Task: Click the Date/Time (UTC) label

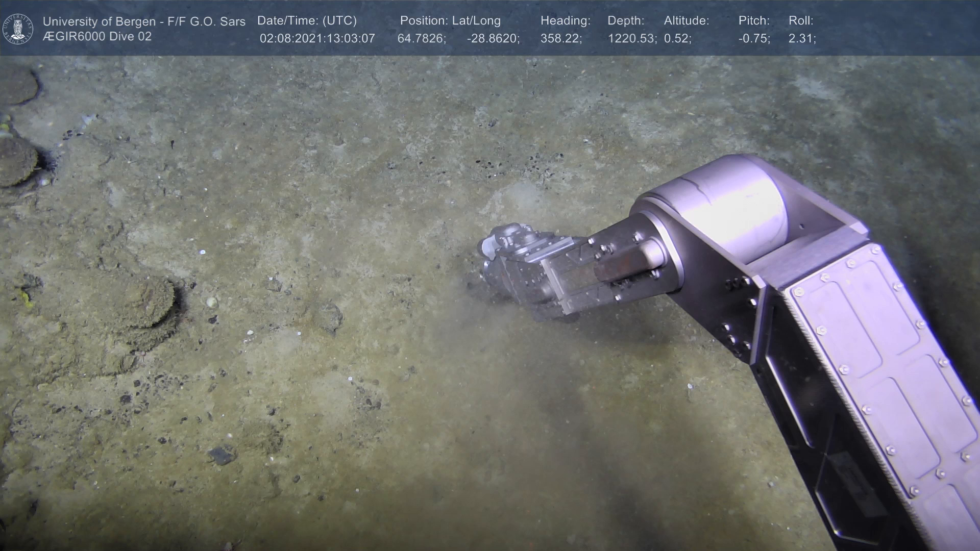Action: tap(307, 21)
